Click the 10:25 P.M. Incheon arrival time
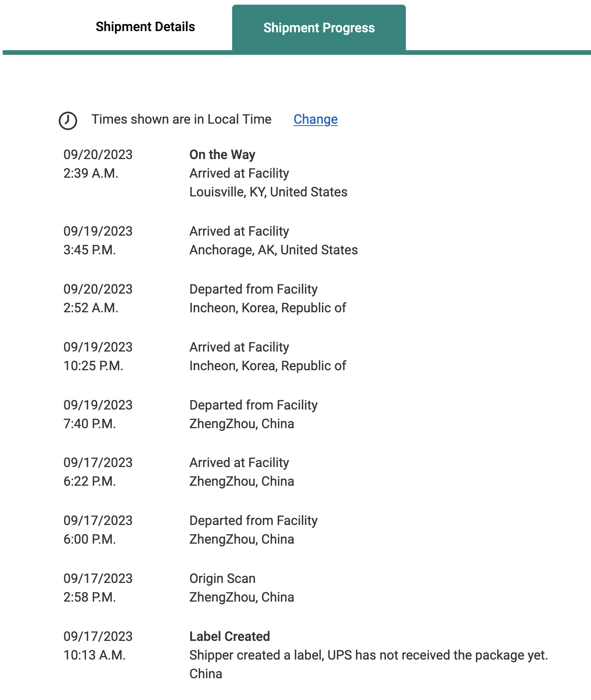The height and width of the screenshot is (700, 591). pos(93,366)
